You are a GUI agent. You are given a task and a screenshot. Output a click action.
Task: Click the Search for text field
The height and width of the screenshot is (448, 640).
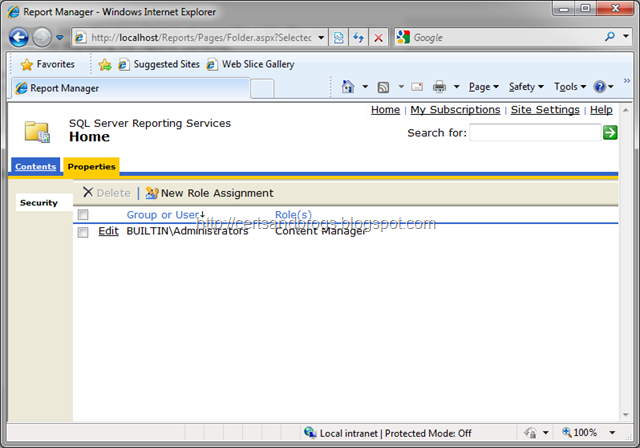[x=535, y=133]
